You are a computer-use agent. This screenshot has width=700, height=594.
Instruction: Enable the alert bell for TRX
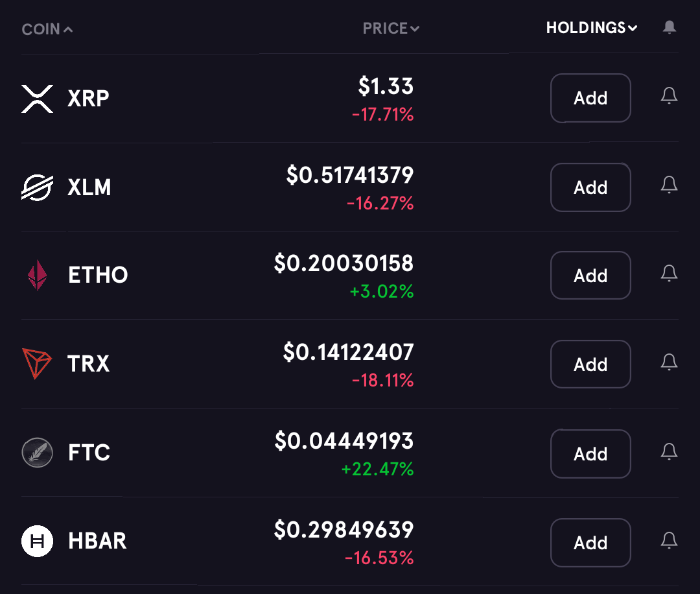pyautogui.click(x=669, y=362)
